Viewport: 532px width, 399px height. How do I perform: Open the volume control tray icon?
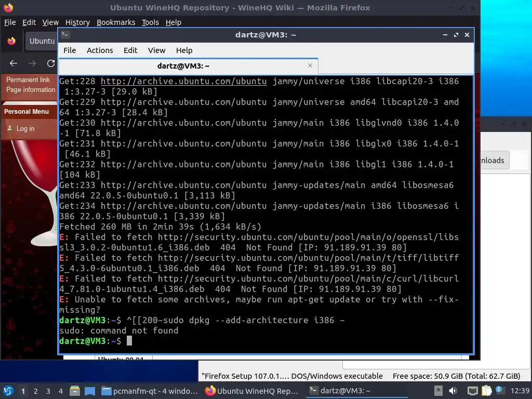[x=453, y=391]
